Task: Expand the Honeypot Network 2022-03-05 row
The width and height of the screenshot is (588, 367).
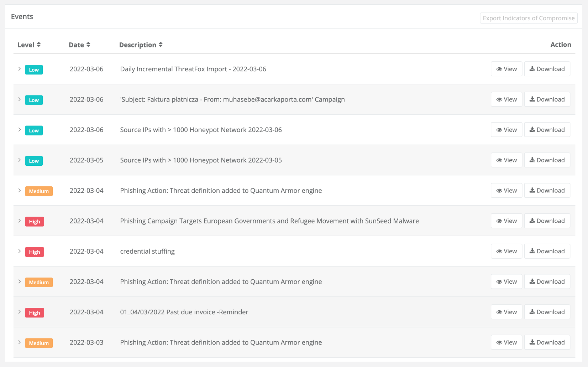Action: [x=20, y=160]
